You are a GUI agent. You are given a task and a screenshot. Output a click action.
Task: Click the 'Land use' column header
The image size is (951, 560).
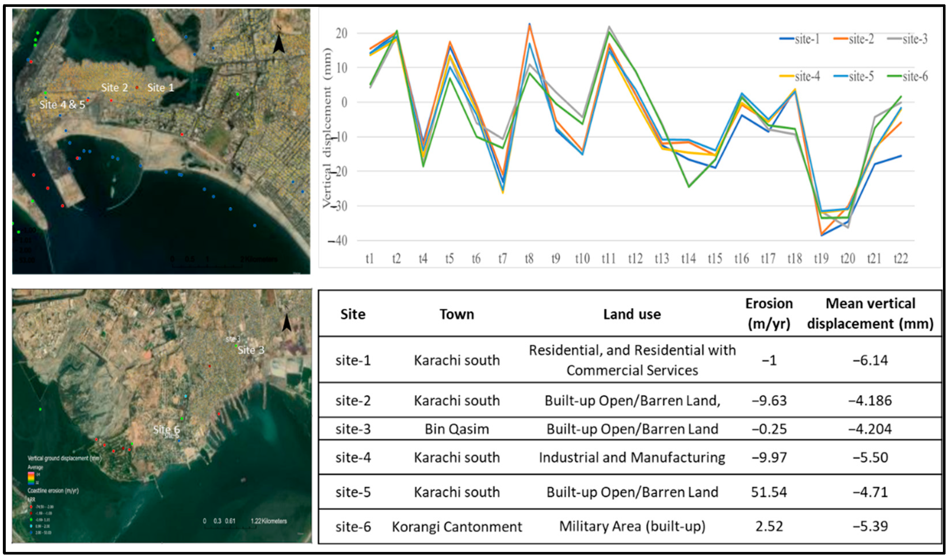click(632, 314)
